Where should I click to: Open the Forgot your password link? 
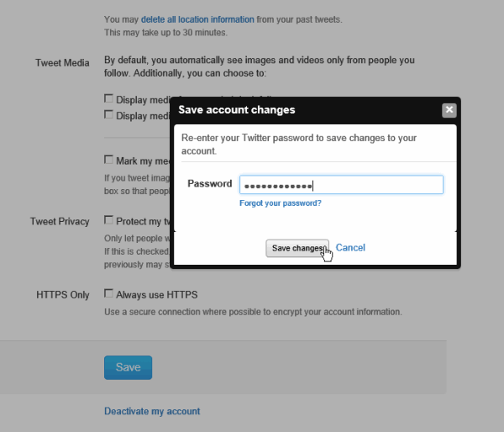coord(280,203)
